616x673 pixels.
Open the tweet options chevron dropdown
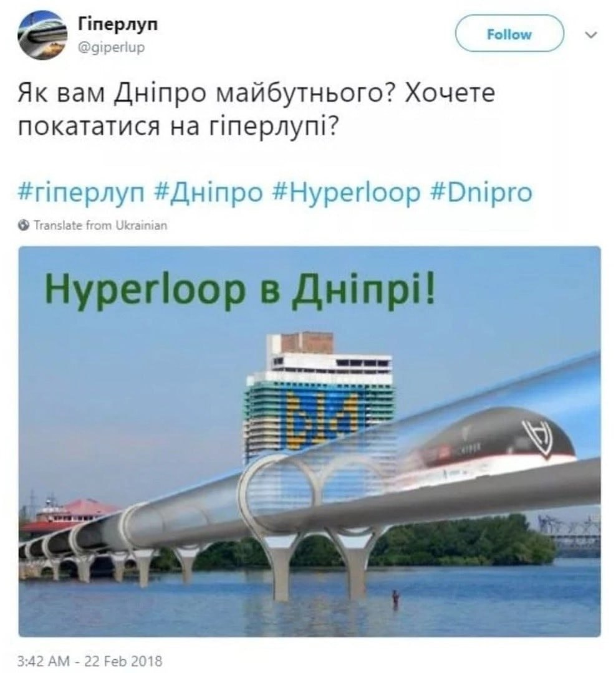coord(592,35)
